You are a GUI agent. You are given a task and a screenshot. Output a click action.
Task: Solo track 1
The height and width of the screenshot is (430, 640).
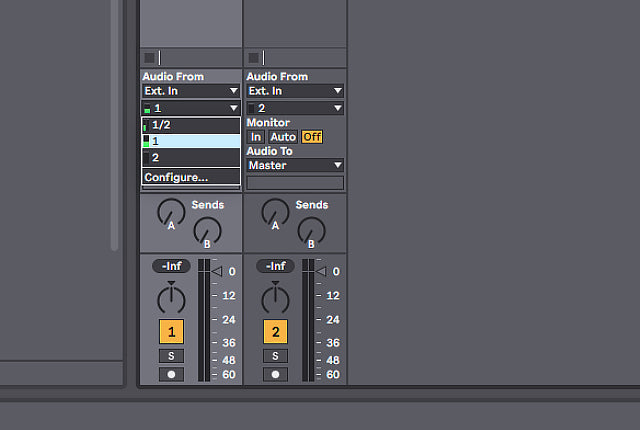171,356
